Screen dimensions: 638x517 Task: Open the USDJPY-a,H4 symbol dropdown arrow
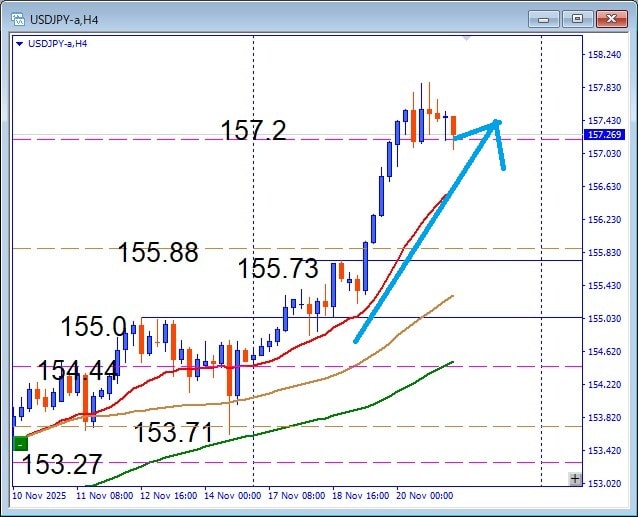[20, 43]
